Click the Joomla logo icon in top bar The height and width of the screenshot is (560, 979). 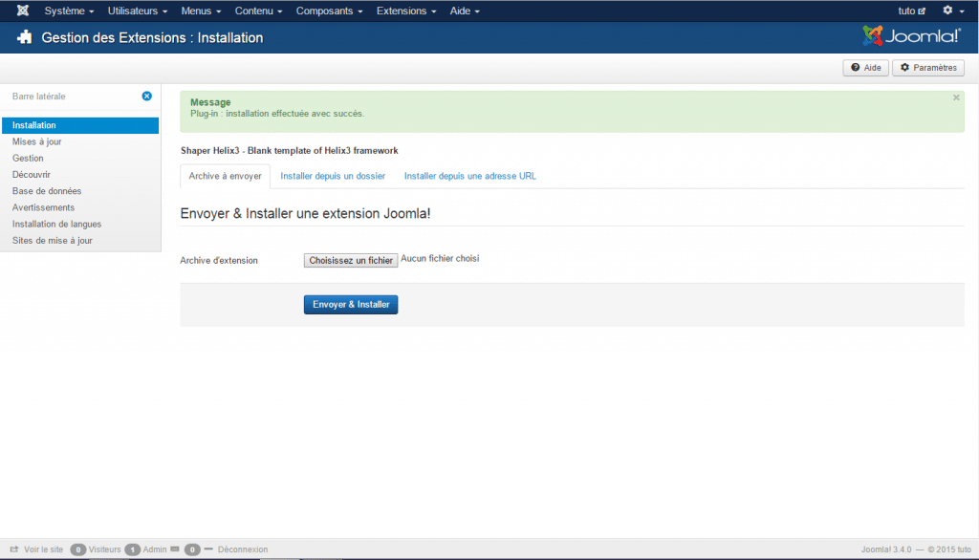22,11
